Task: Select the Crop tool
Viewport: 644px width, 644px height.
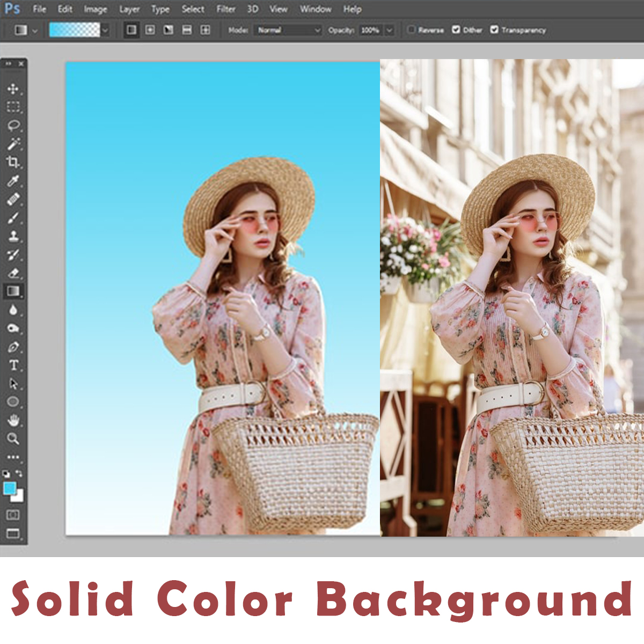Action: (13, 162)
